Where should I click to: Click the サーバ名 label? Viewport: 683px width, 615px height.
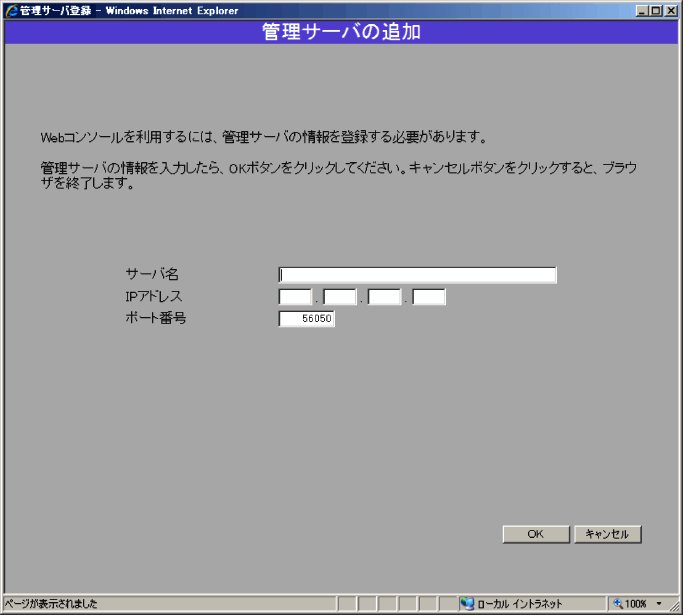(x=152, y=274)
